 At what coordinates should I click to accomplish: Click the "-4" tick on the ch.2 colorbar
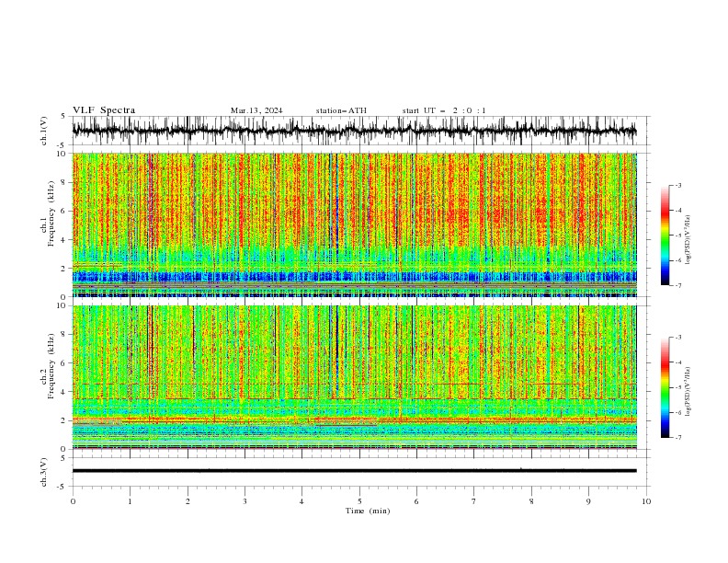click(x=677, y=362)
